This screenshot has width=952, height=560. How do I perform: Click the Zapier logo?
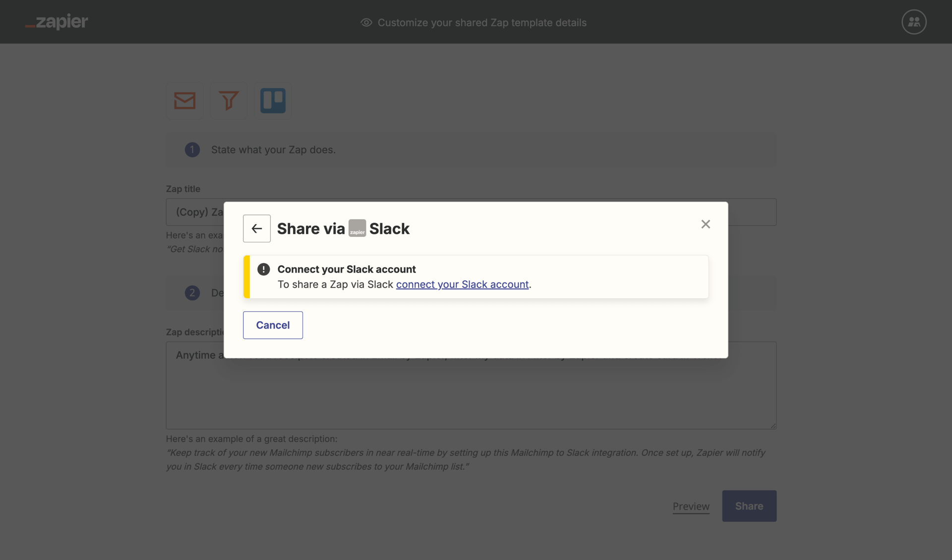(x=56, y=22)
